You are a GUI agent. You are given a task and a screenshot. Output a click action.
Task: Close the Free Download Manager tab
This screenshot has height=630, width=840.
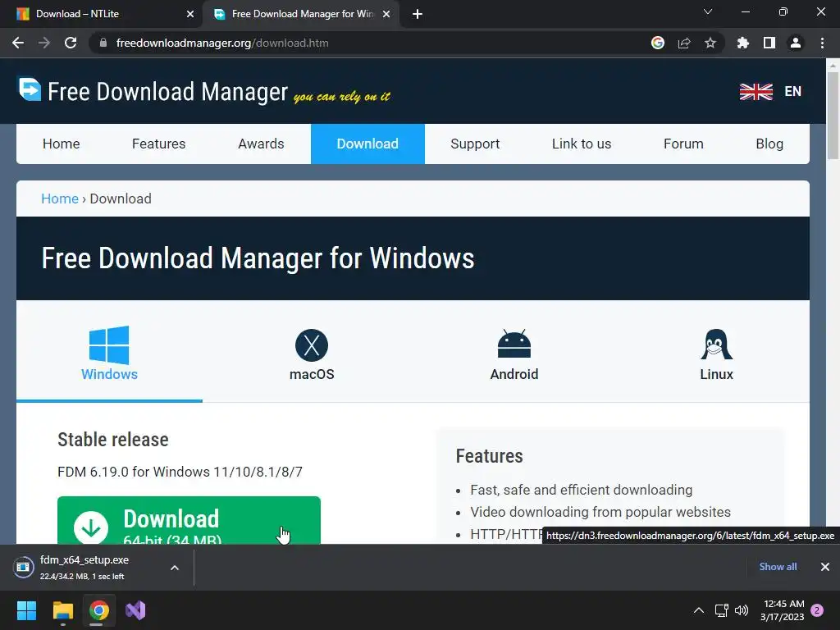click(x=386, y=14)
